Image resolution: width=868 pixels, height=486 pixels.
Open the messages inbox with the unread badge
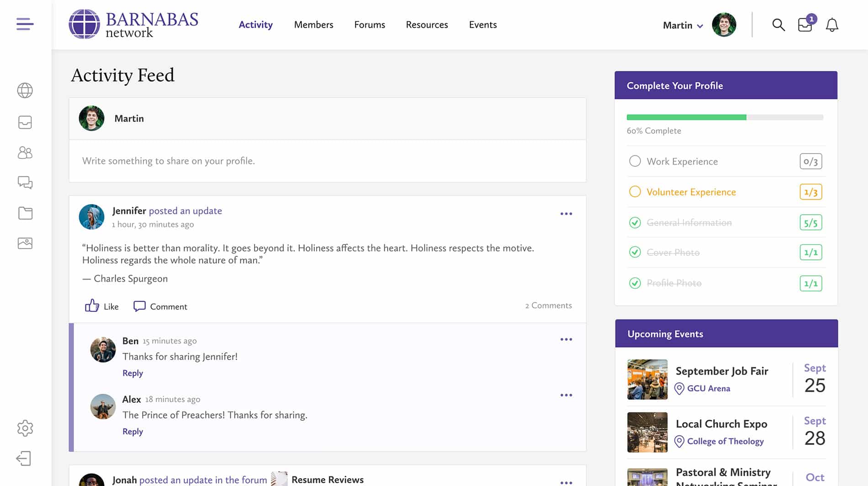[x=805, y=25]
